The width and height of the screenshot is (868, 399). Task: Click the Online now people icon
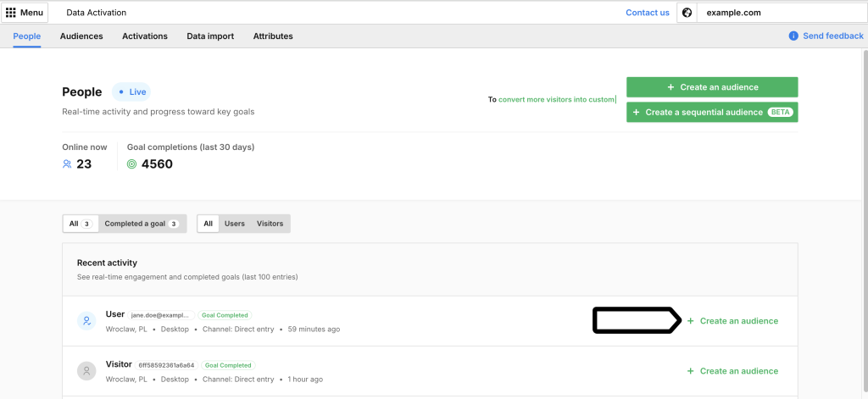[x=67, y=164]
